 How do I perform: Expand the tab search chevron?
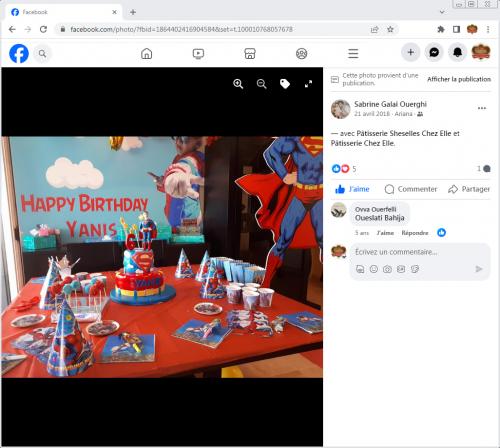[x=442, y=12]
